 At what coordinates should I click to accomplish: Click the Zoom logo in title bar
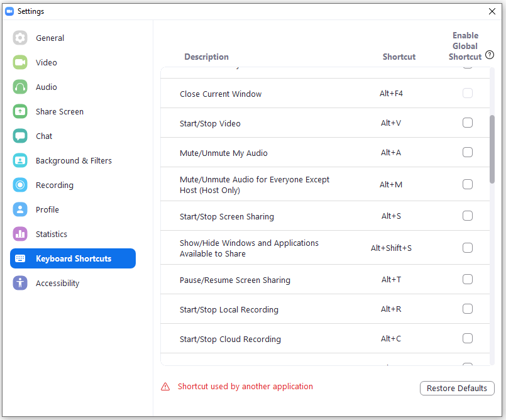9,11
